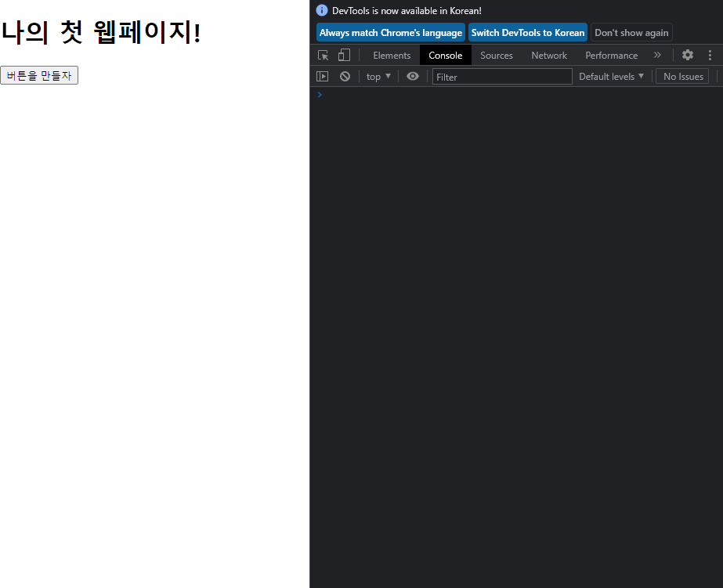Image resolution: width=723 pixels, height=588 pixels.
Task: Click the console Filter input field
Action: tap(502, 77)
